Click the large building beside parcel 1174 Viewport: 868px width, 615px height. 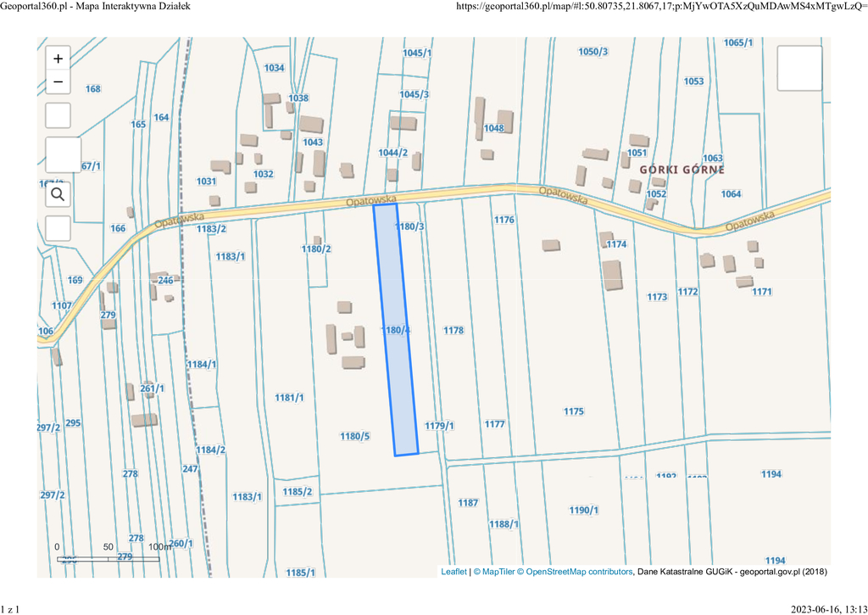click(x=611, y=275)
